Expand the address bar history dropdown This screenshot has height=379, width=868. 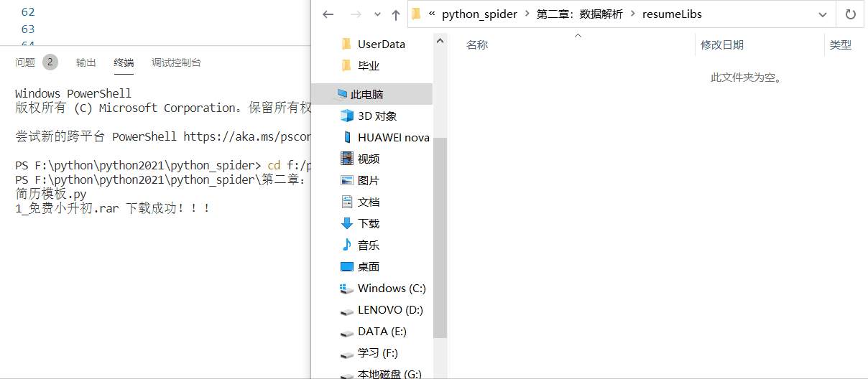point(823,14)
